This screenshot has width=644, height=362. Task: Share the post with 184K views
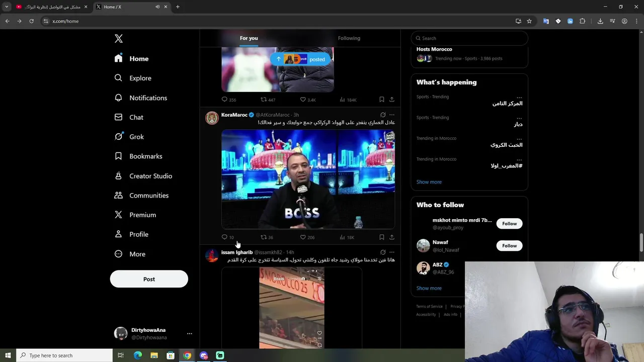point(391,100)
